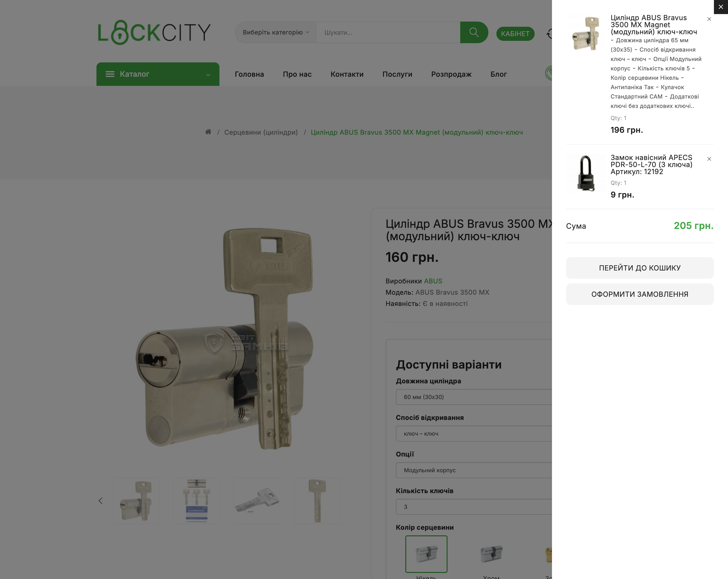Click the search magnifier icon button
This screenshot has width=728, height=579.
[x=474, y=32]
